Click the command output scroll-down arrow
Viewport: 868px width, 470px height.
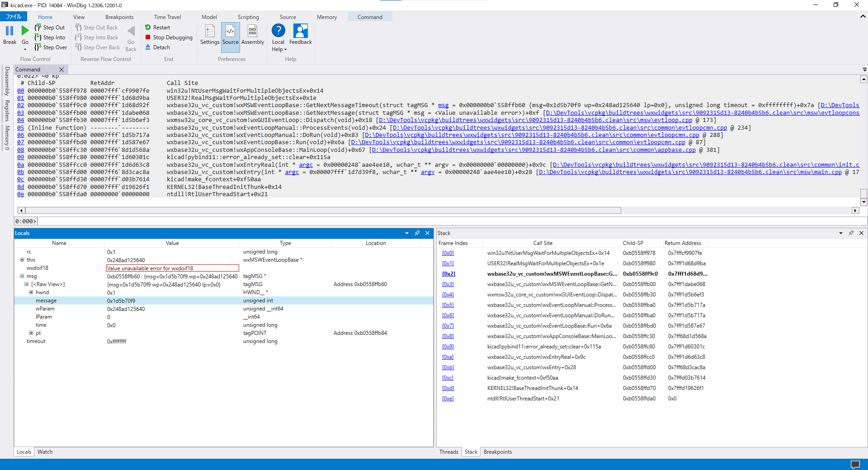point(863,202)
